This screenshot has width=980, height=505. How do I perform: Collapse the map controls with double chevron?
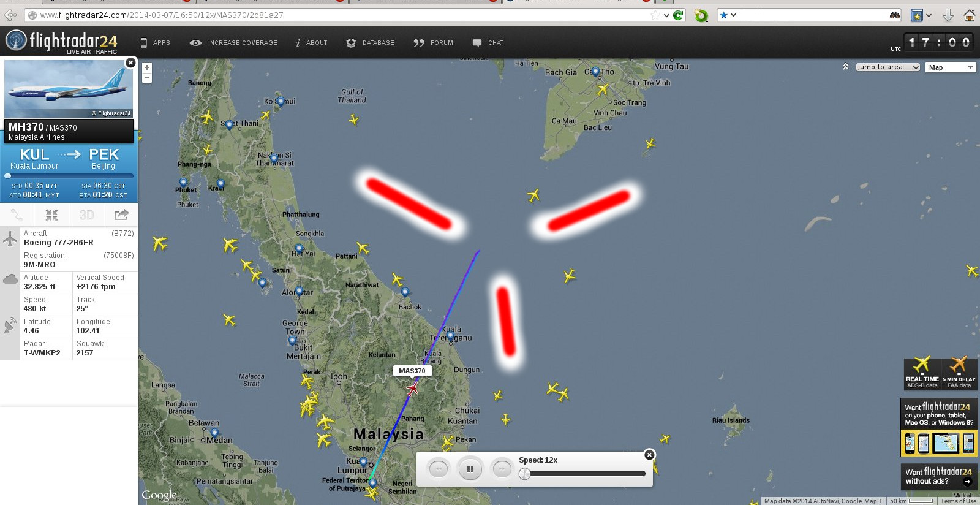pos(846,67)
